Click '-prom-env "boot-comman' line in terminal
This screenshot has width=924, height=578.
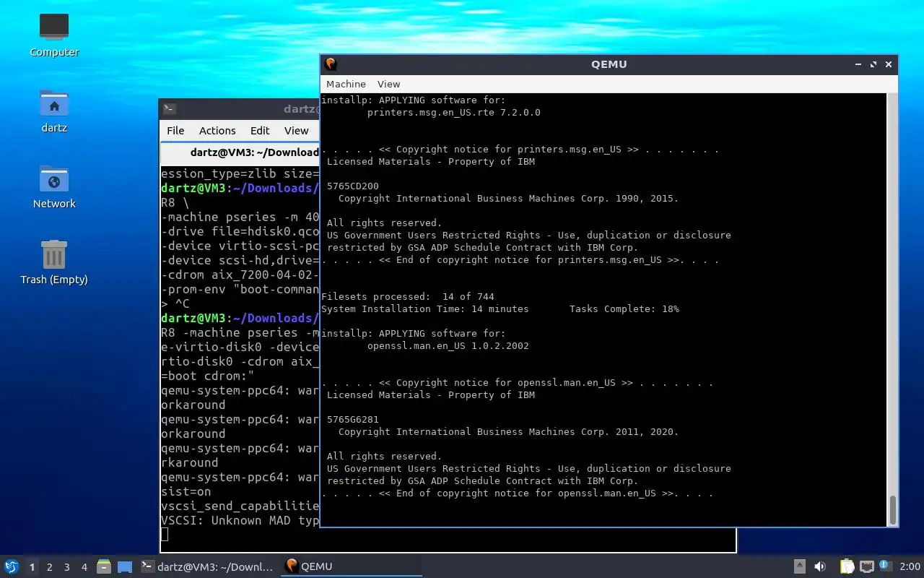tap(240, 289)
